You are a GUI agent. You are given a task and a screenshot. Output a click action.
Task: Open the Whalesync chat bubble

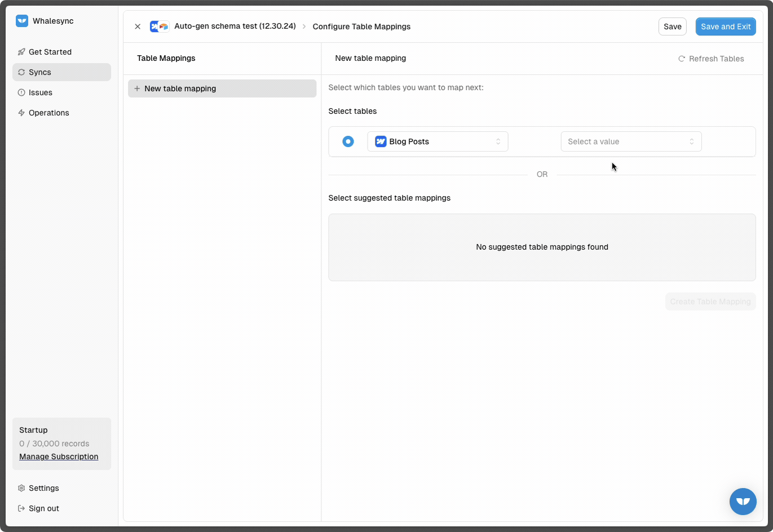(743, 502)
